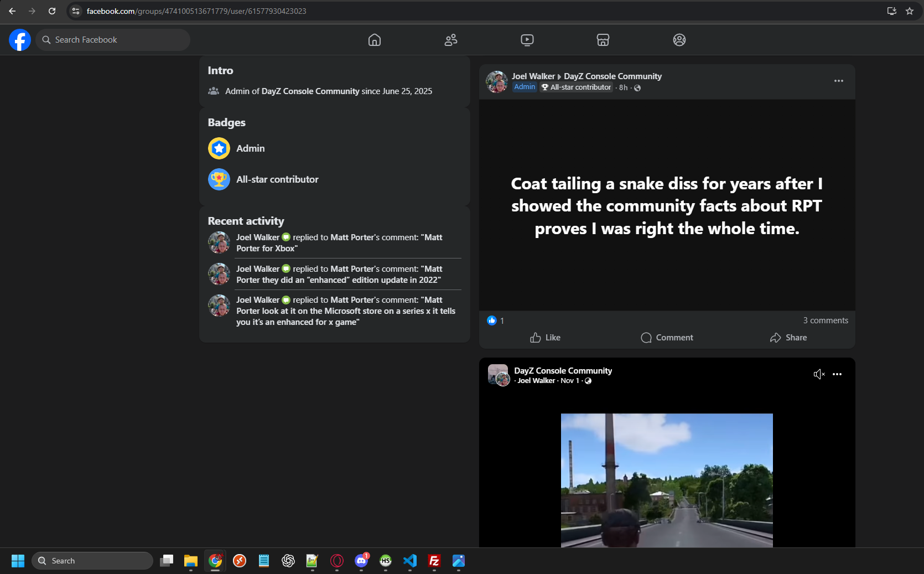
Task: Click the Search Facebook field
Action: coord(113,40)
